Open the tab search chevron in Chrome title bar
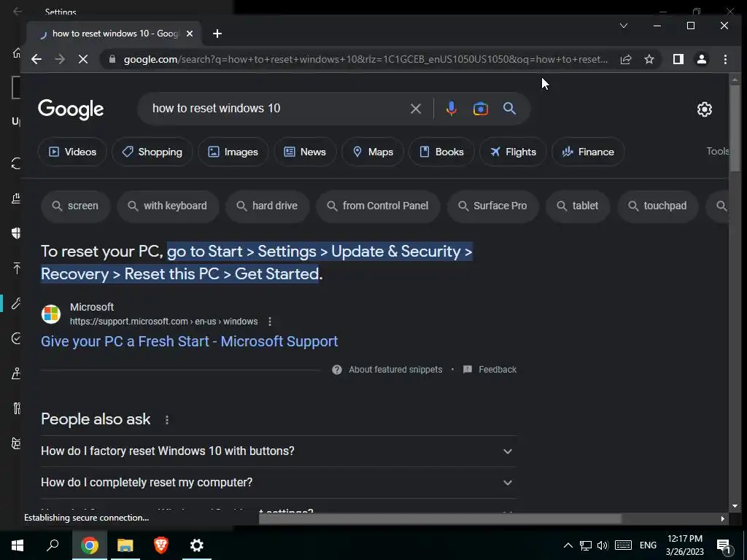 (624, 26)
